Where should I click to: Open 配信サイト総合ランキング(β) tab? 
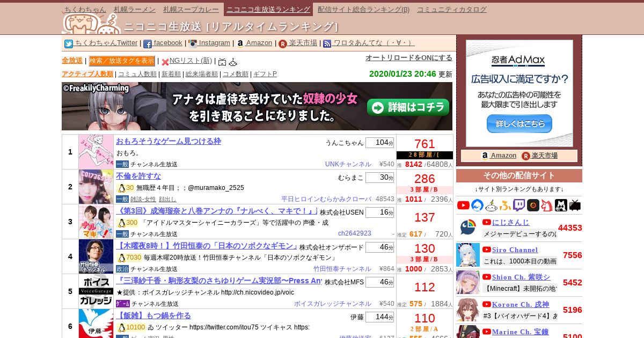363,9
